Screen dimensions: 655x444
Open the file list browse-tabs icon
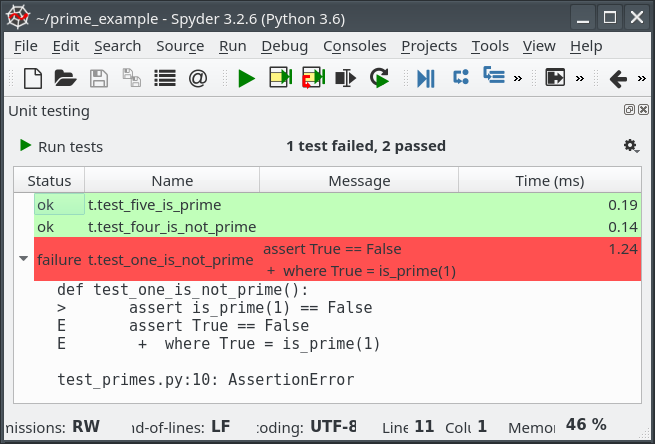(165, 78)
